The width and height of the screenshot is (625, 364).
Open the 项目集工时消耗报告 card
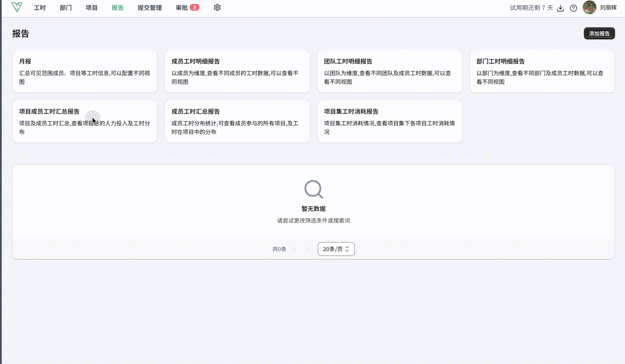pos(390,121)
